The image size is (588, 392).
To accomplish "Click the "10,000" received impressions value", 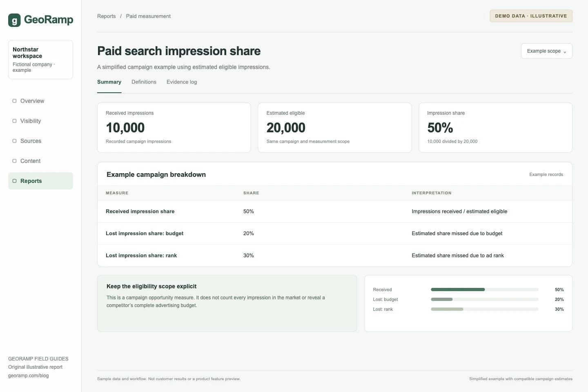I will (125, 128).
